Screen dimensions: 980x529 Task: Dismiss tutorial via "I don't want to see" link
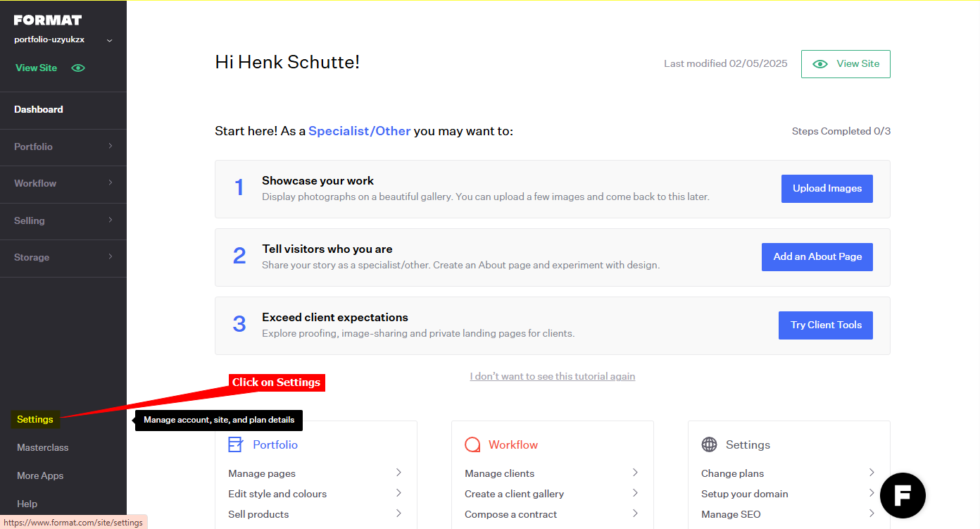(552, 376)
